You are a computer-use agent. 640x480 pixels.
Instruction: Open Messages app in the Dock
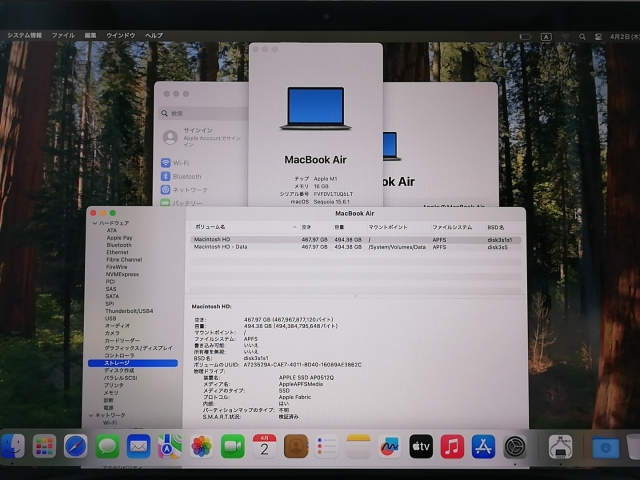point(107,447)
